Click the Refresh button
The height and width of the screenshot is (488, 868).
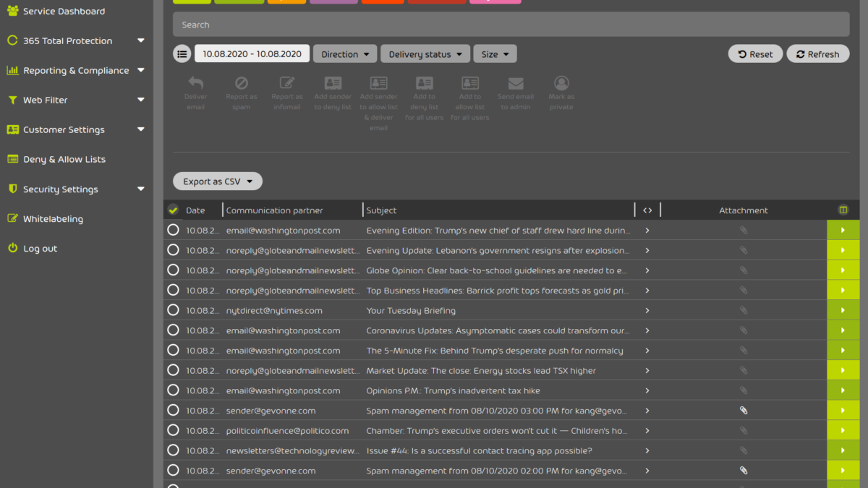click(817, 54)
